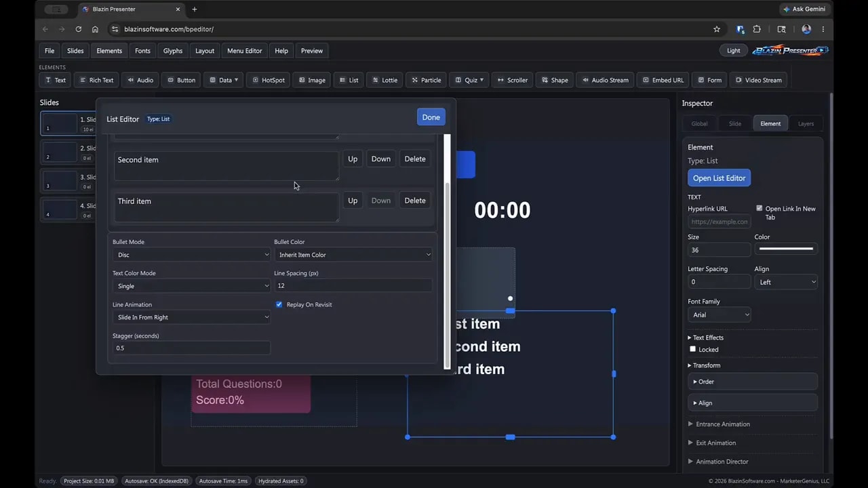Click Open List Editor button
Image resolution: width=868 pixels, height=488 pixels.
[x=719, y=178]
